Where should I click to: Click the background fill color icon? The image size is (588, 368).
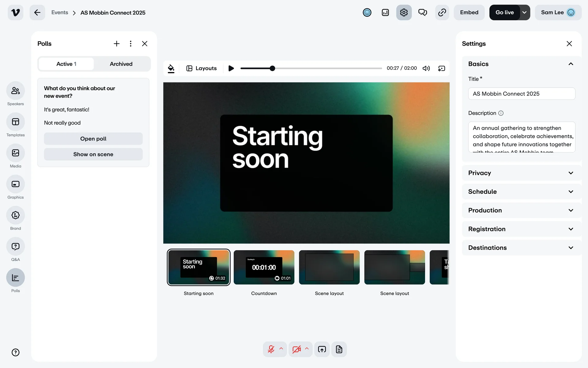[x=171, y=68]
